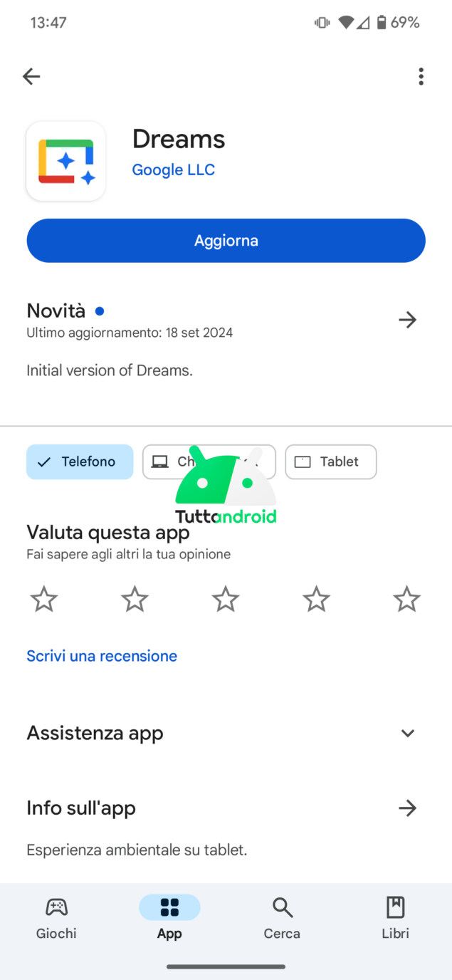Switch to the Giochi tab
This screenshot has width=452, height=980.
56,917
